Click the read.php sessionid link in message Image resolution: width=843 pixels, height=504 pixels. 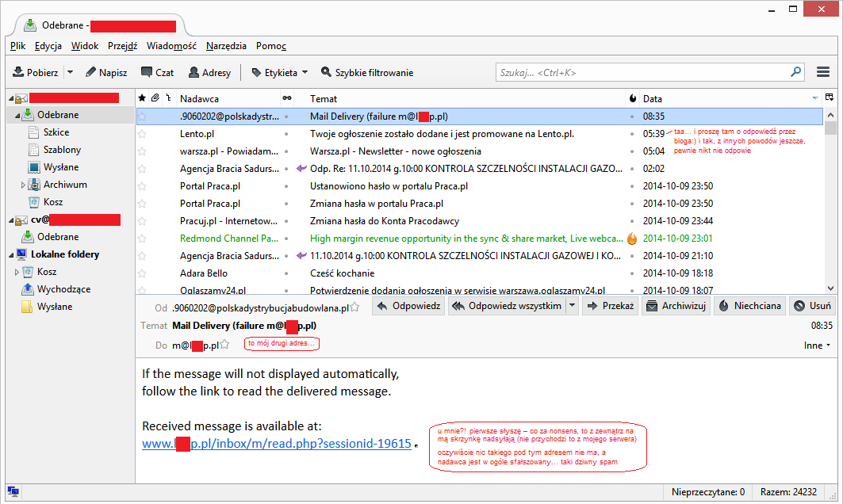point(276,444)
